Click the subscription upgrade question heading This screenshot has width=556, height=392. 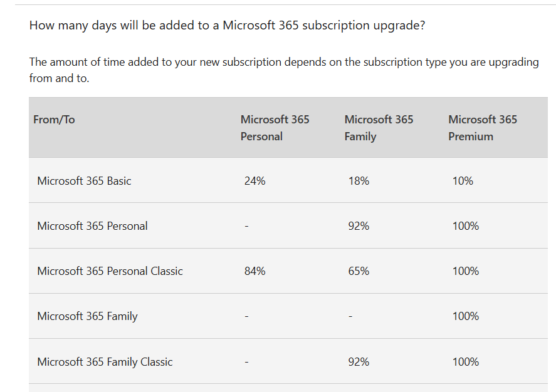[x=228, y=26]
